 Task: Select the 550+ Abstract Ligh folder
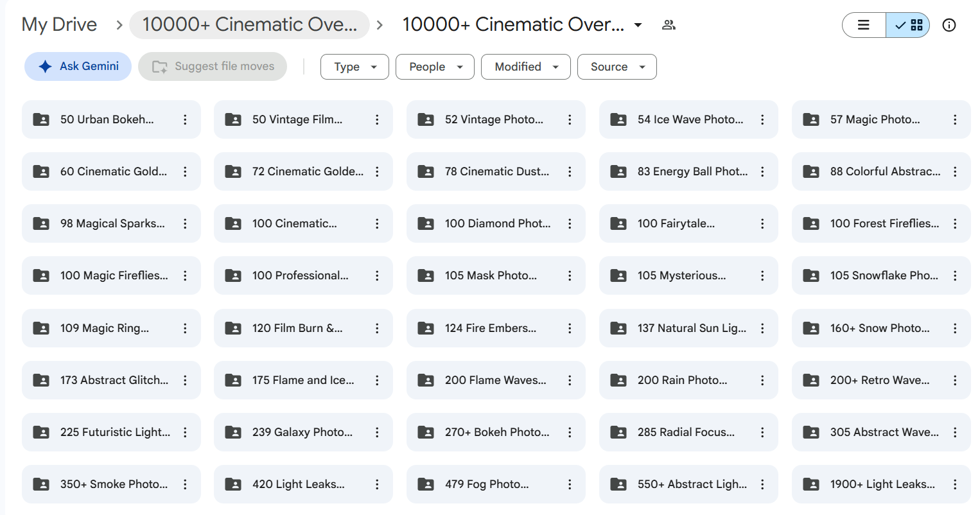pyautogui.click(x=688, y=484)
